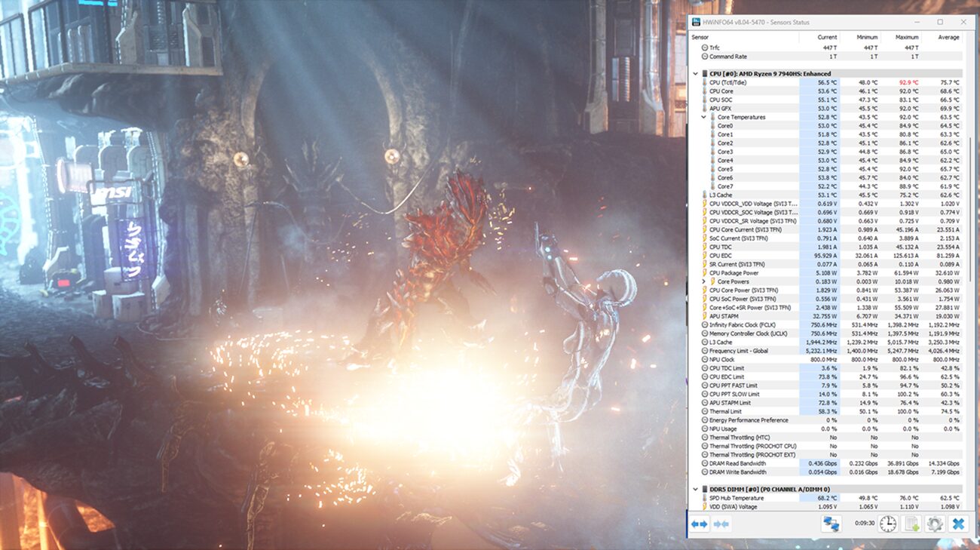This screenshot has width=980, height=550.
Task: Click the expand-columns blue arrows button
Action: [x=700, y=524]
